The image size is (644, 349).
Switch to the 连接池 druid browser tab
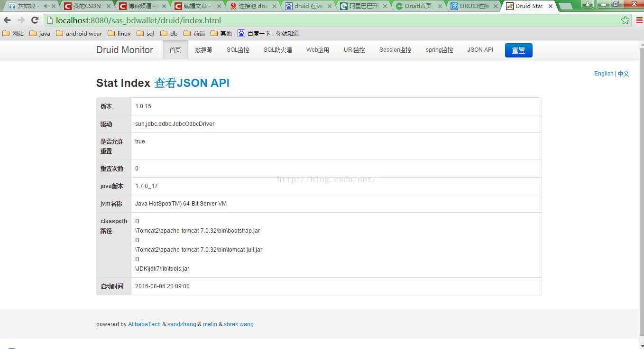pyautogui.click(x=254, y=6)
